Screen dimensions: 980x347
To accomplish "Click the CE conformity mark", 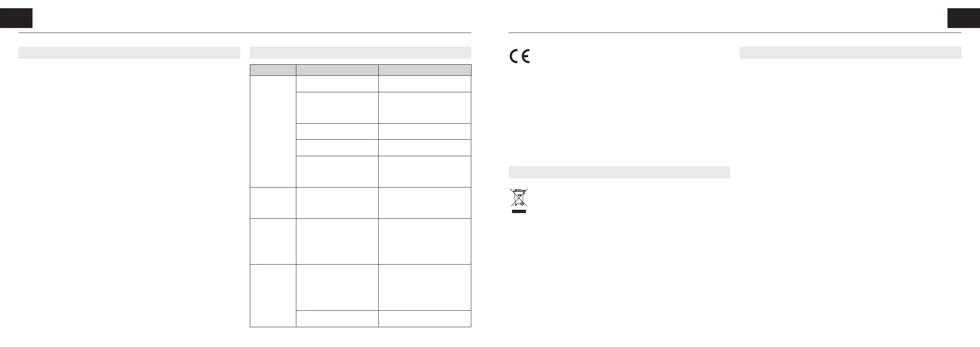I will point(519,56).
